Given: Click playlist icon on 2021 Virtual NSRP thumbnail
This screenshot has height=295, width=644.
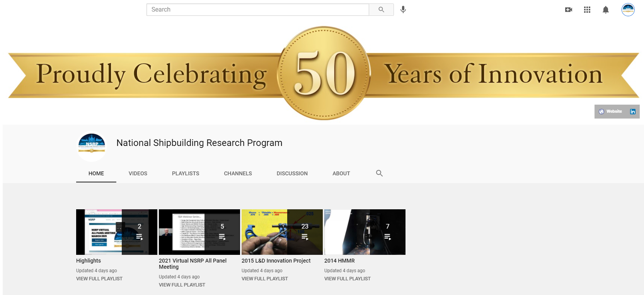Looking at the screenshot, I should pyautogui.click(x=222, y=237).
